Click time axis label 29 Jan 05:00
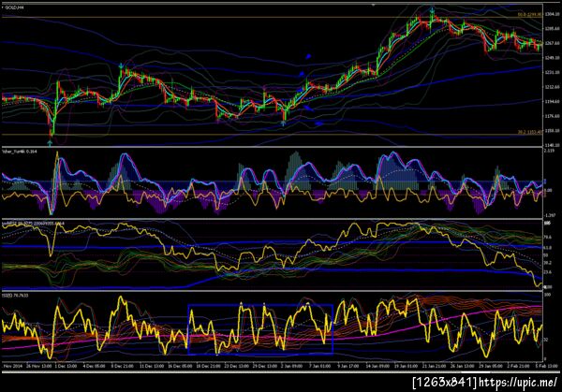Screen dimensions: 562x392 point(490,366)
